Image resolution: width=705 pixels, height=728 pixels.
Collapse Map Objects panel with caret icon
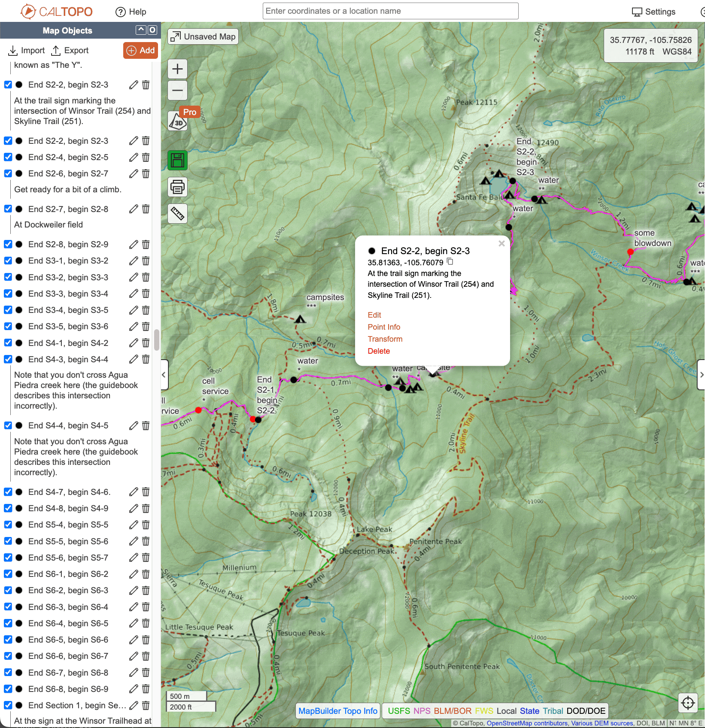click(141, 30)
